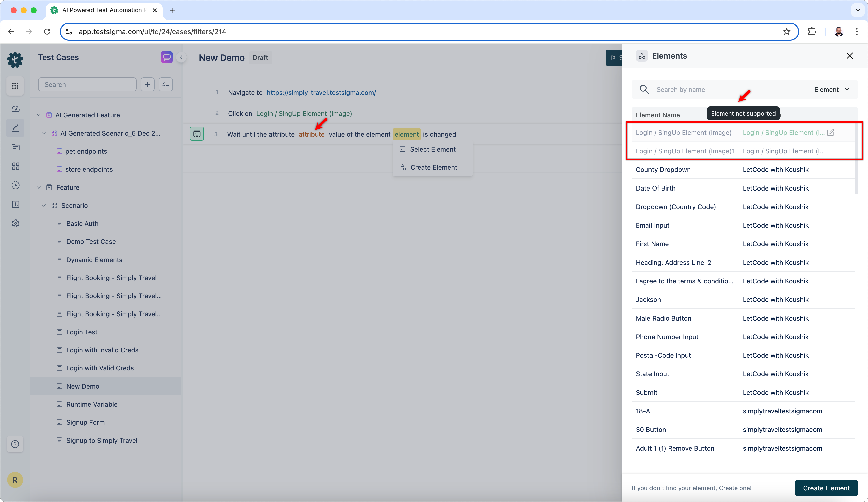
Task: Choose Create Element from the context menu
Action: click(x=433, y=167)
